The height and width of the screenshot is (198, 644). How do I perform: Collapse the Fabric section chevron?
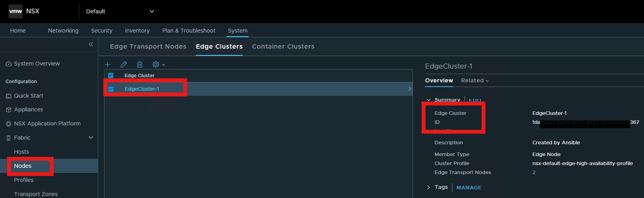click(91, 138)
